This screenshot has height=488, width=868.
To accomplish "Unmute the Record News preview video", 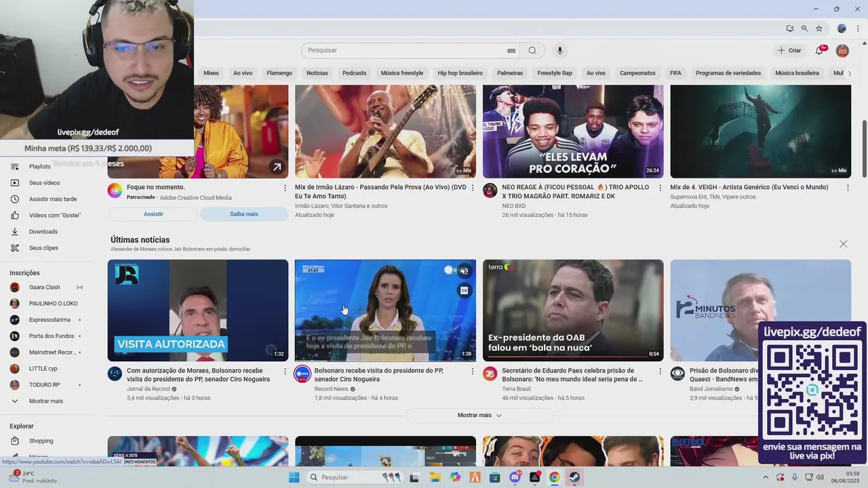I will click(464, 270).
